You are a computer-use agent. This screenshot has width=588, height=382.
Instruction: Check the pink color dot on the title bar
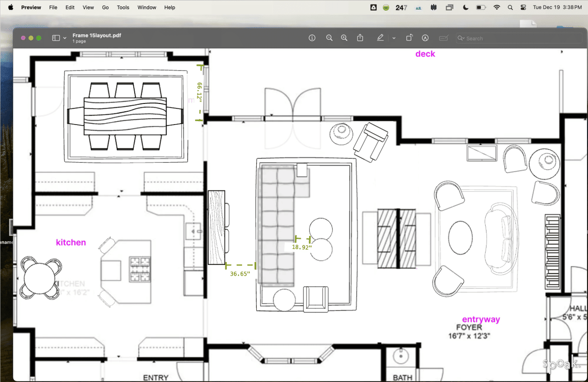click(x=23, y=38)
